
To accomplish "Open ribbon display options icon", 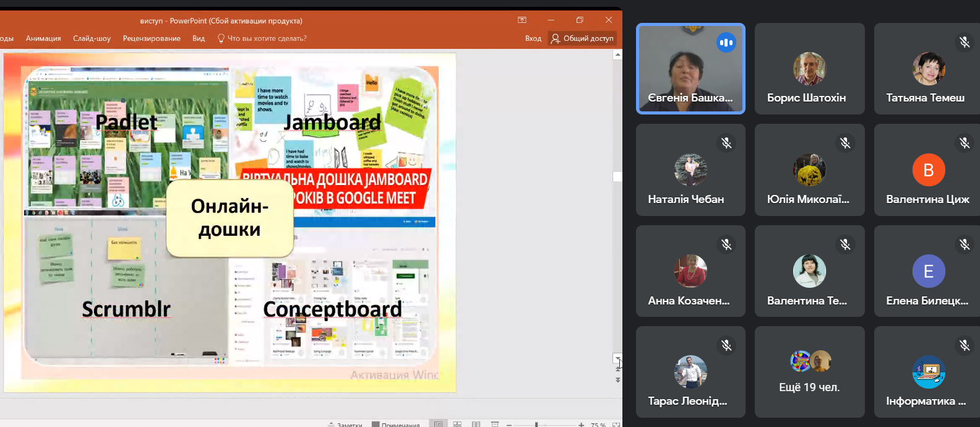I will tap(522, 20).
